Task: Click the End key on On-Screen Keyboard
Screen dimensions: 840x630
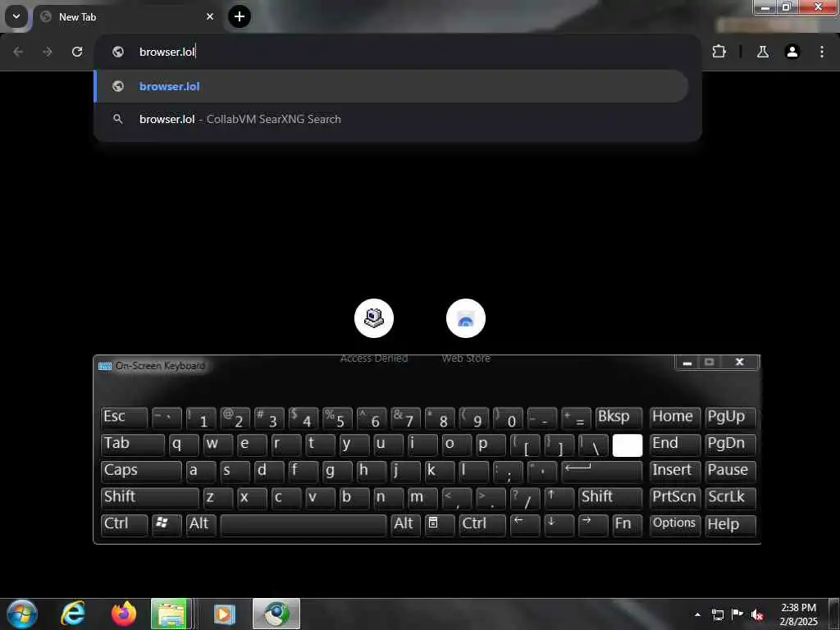Action: (674, 444)
